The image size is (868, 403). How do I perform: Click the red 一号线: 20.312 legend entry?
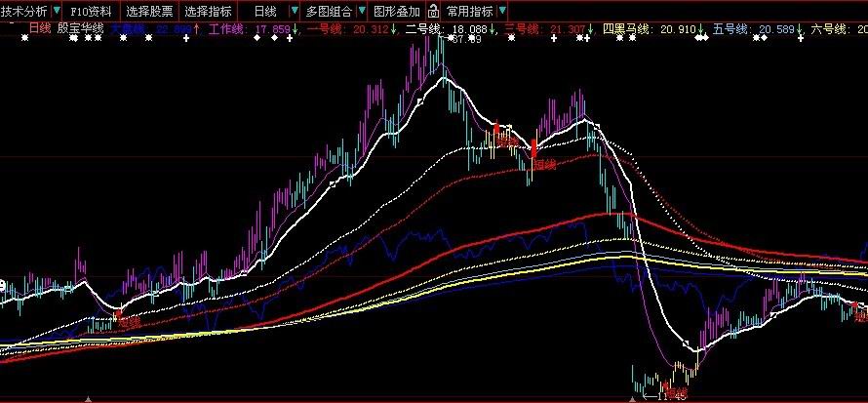click(x=347, y=29)
